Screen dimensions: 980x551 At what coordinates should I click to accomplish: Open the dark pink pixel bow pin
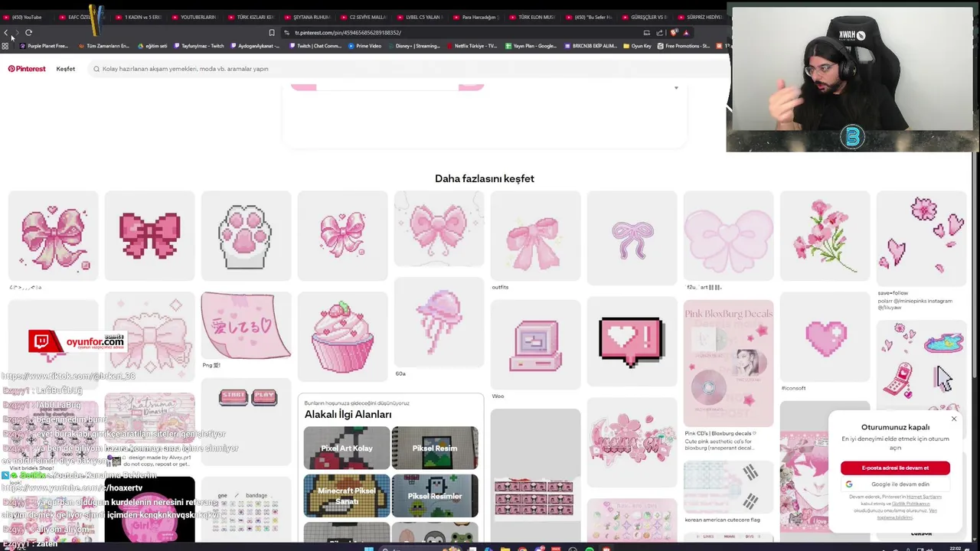[149, 236]
